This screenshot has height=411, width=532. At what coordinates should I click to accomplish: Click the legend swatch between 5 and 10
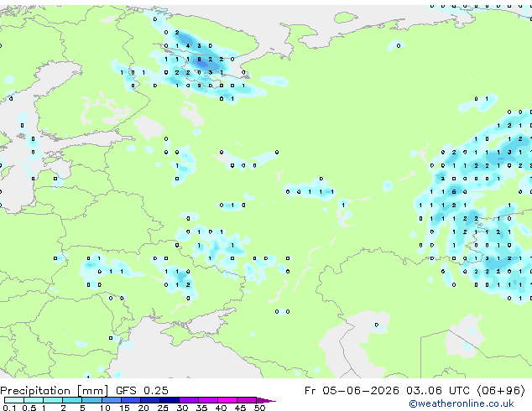(91, 400)
